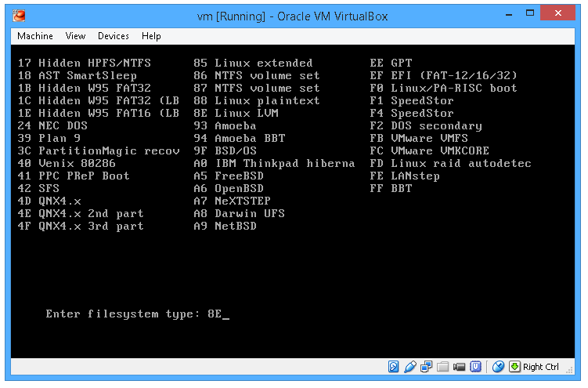Click the 'A7 NeXTSTEP' entry
Viewport: 588px width, 388px height.
click(x=232, y=201)
